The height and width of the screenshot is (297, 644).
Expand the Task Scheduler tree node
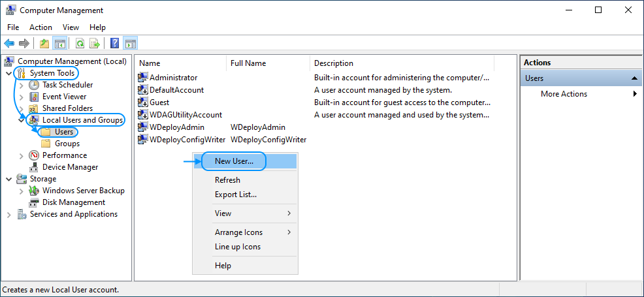22,86
